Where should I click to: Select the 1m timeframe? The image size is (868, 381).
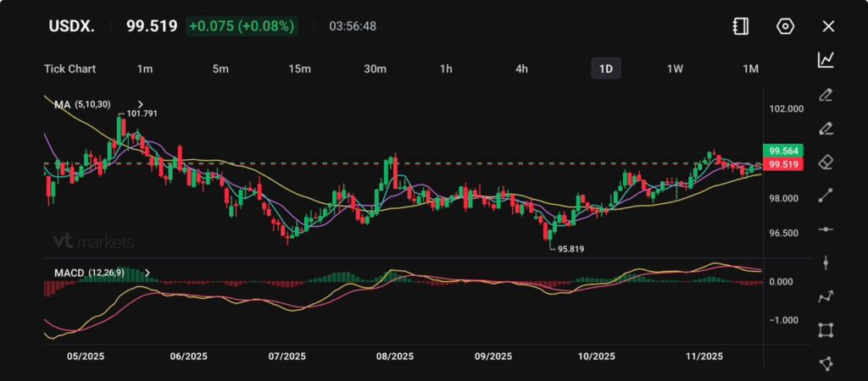(144, 69)
